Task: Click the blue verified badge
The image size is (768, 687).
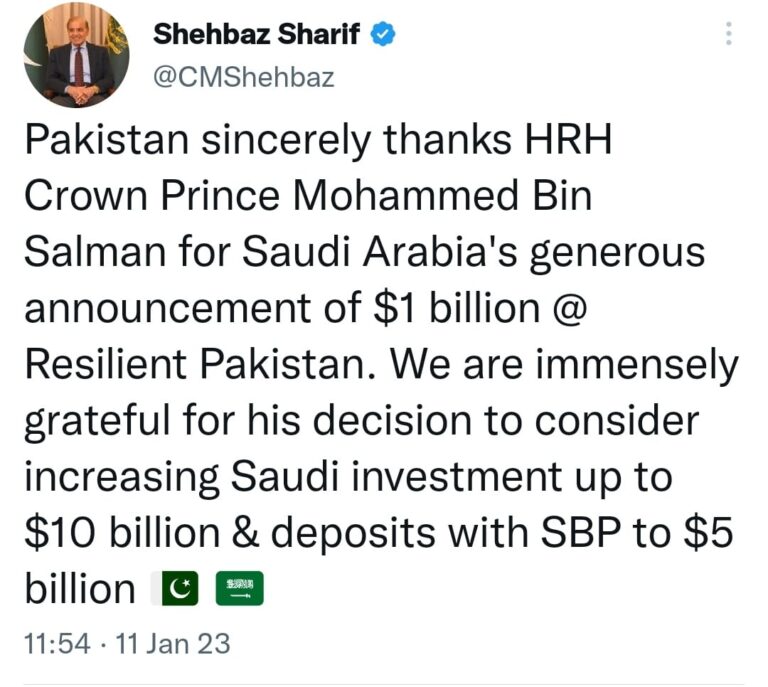Action: 383,35
